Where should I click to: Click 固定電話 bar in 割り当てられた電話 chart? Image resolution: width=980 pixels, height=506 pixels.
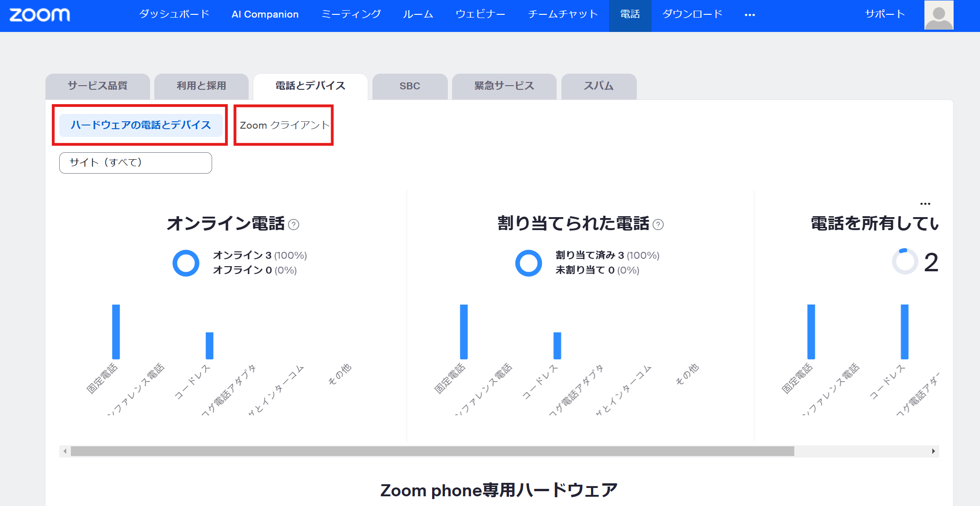(x=464, y=332)
